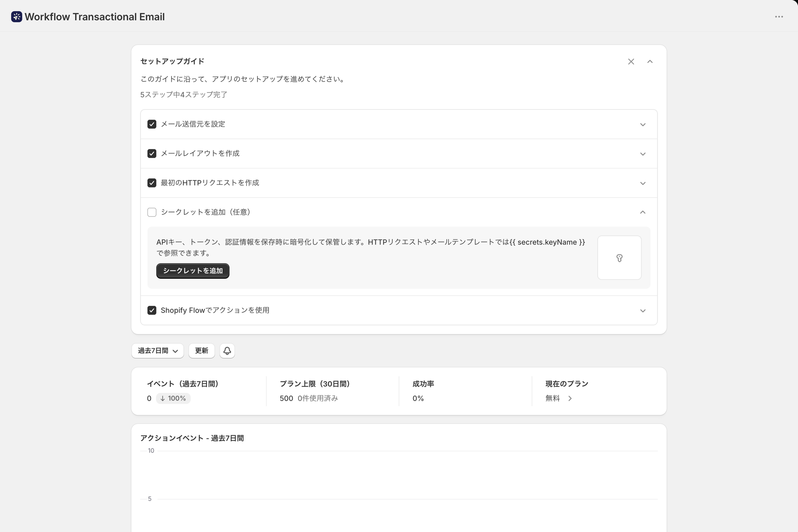Expand the Shopify Flow step chevron
The image size is (798, 532).
point(643,311)
